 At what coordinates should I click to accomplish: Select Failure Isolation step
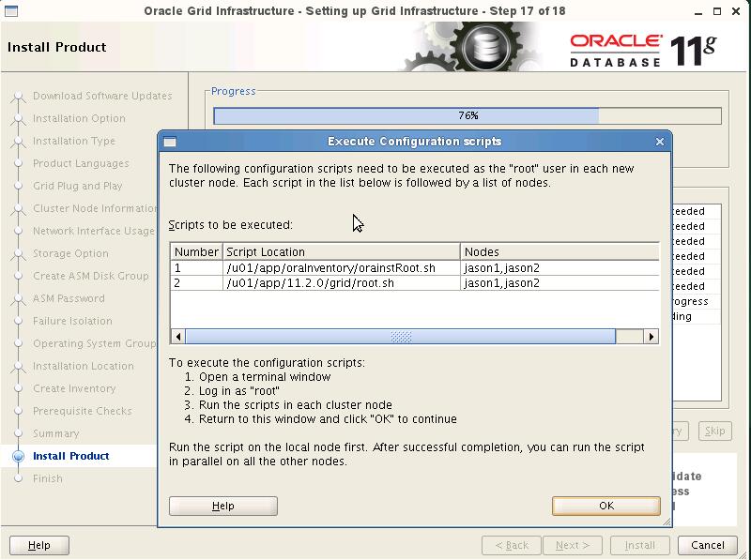pos(72,321)
